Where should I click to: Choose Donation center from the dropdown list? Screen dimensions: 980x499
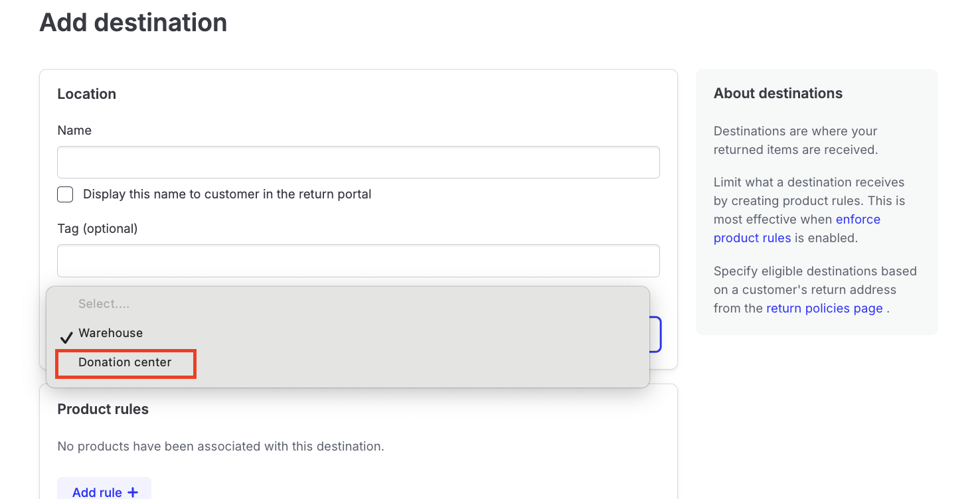click(x=125, y=362)
